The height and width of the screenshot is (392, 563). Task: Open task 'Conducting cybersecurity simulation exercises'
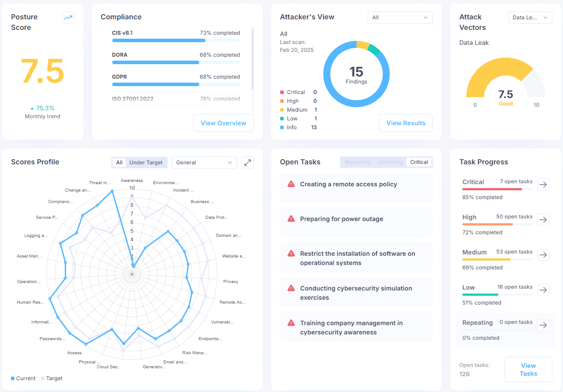356,292
